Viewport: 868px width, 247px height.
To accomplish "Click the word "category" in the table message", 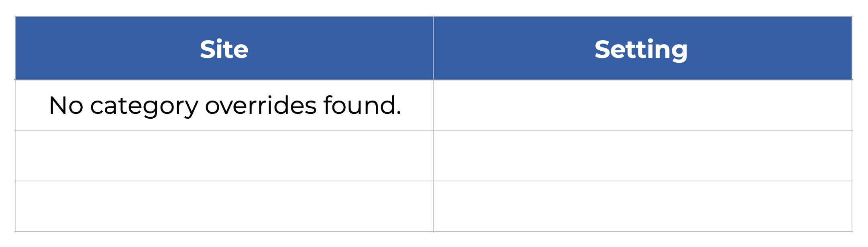I will (x=144, y=106).
